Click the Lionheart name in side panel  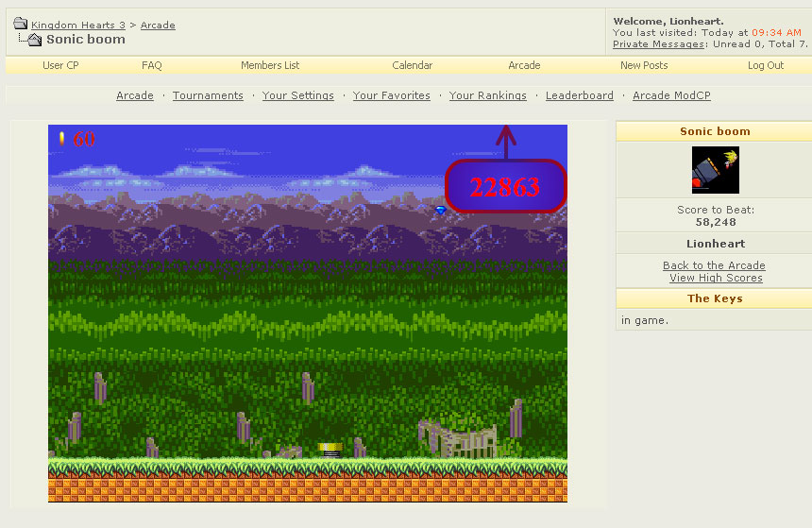pos(716,244)
